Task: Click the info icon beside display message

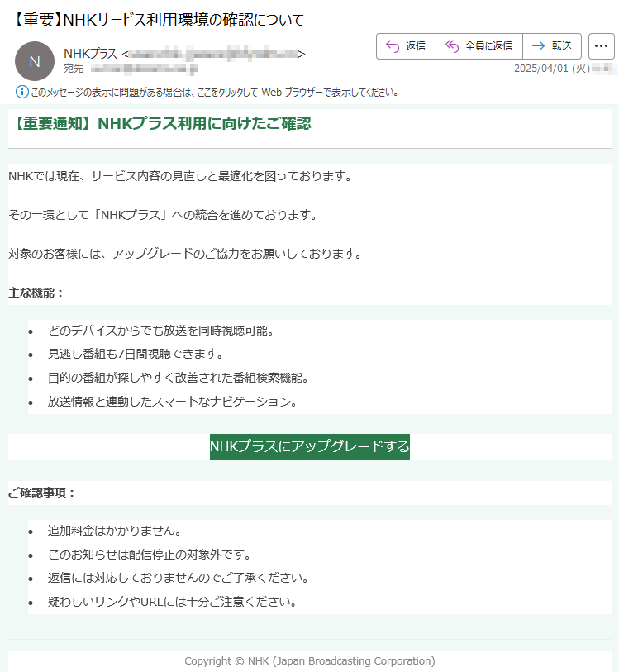Action: [x=21, y=92]
